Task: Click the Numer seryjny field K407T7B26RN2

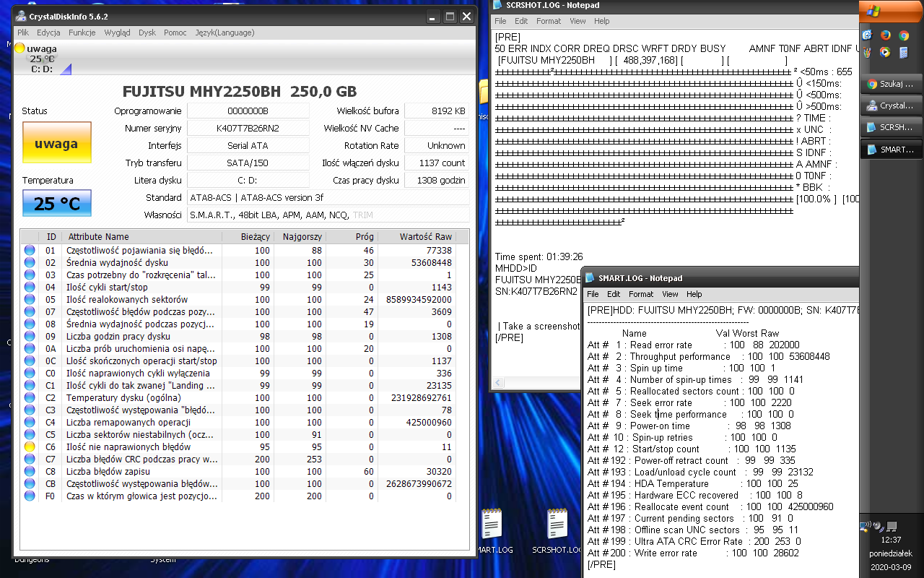Action: (x=248, y=128)
